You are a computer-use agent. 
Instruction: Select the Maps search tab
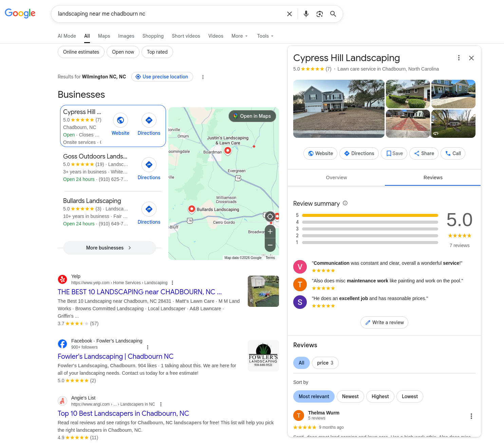click(x=104, y=36)
